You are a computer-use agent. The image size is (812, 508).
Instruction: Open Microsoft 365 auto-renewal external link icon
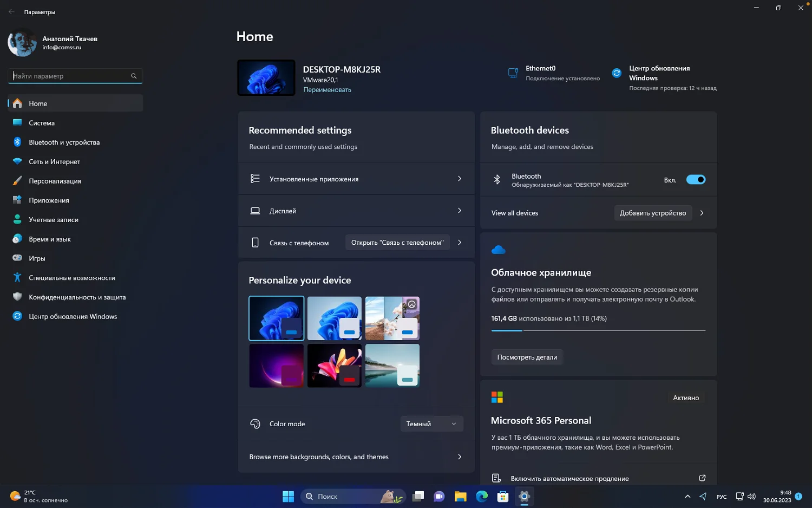[x=702, y=478]
